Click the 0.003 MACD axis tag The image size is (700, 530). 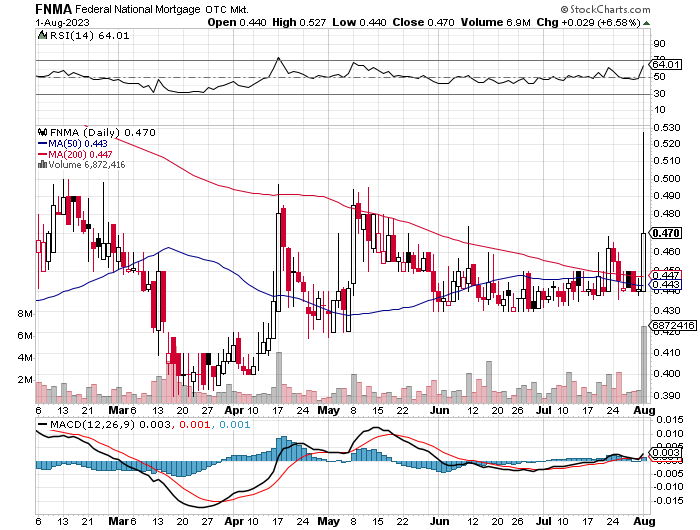click(x=666, y=453)
